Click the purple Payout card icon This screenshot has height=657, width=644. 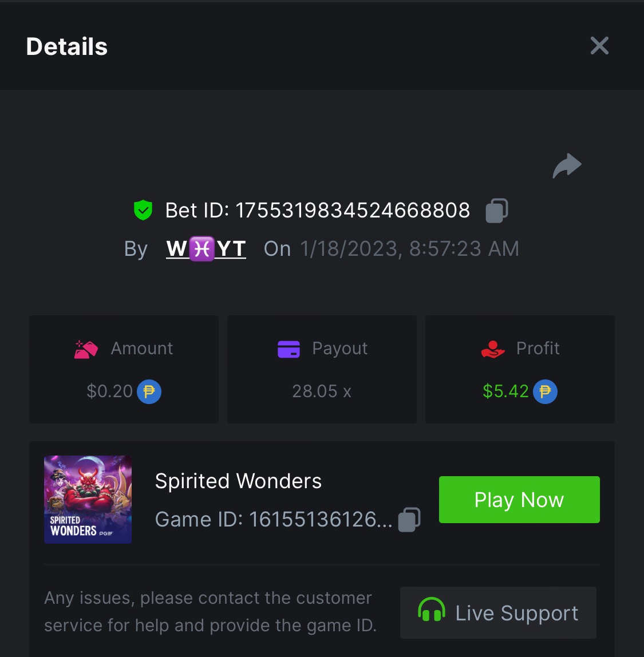[x=289, y=349]
